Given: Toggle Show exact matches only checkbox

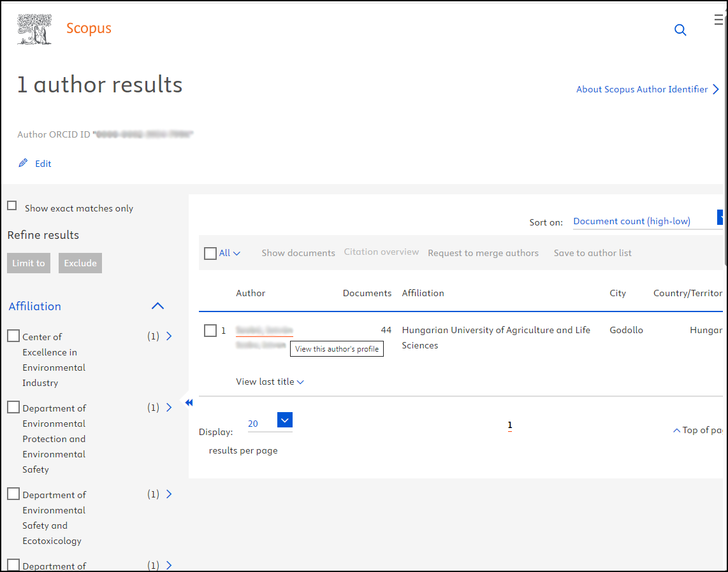Looking at the screenshot, I should (x=12, y=206).
